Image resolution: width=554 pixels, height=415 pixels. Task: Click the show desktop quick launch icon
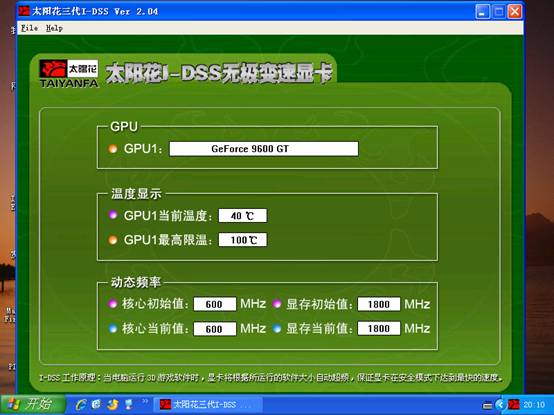[x=129, y=404]
